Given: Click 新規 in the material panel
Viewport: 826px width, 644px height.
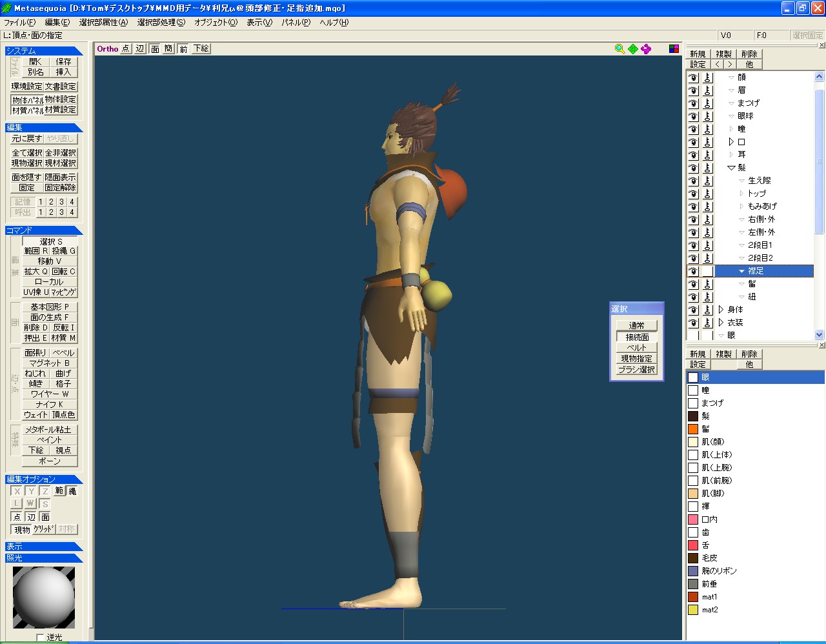Looking at the screenshot, I should [x=698, y=354].
